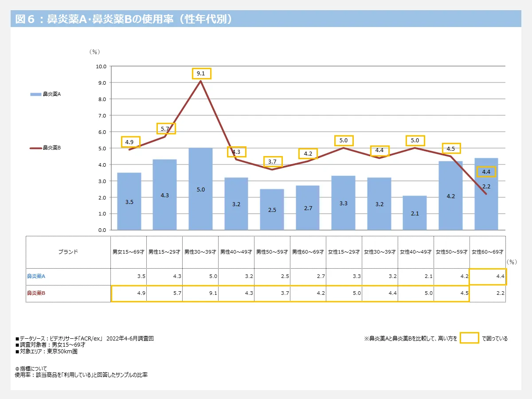Click the boxed 3.7 line data label

(273, 162)
